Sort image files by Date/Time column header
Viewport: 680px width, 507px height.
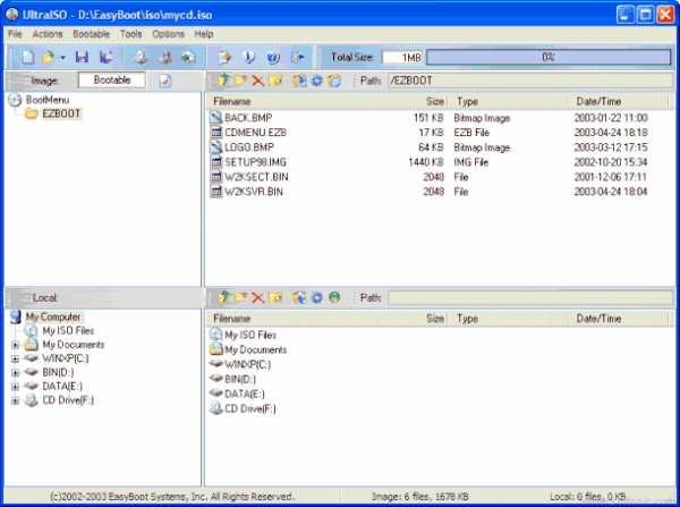tap(620, 101)
